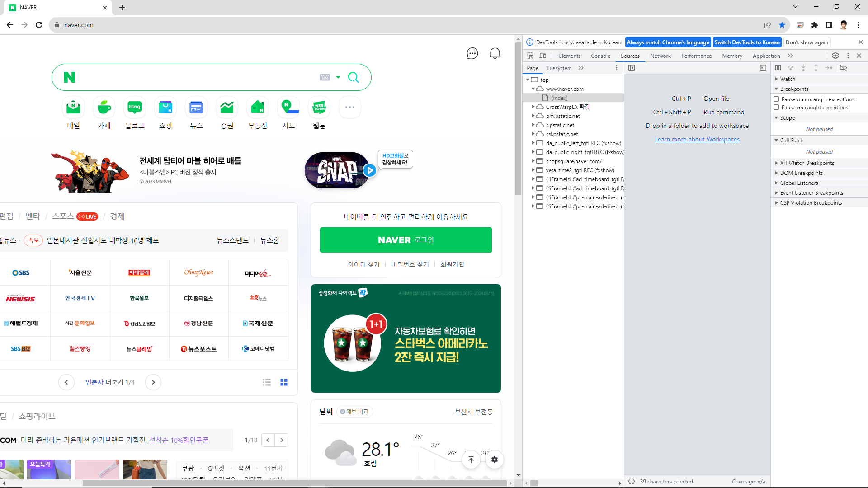Click the green search magnifier icon
This screenshot has height=488, width=868.
point(353,77)
